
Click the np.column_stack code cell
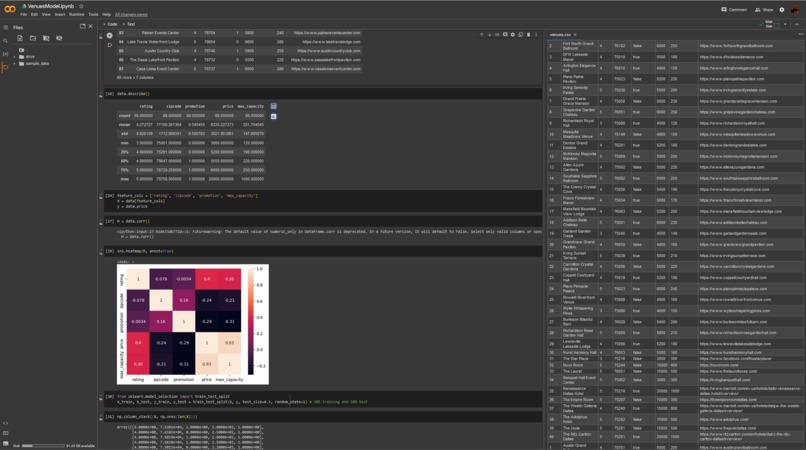click(x=323, y=417)
